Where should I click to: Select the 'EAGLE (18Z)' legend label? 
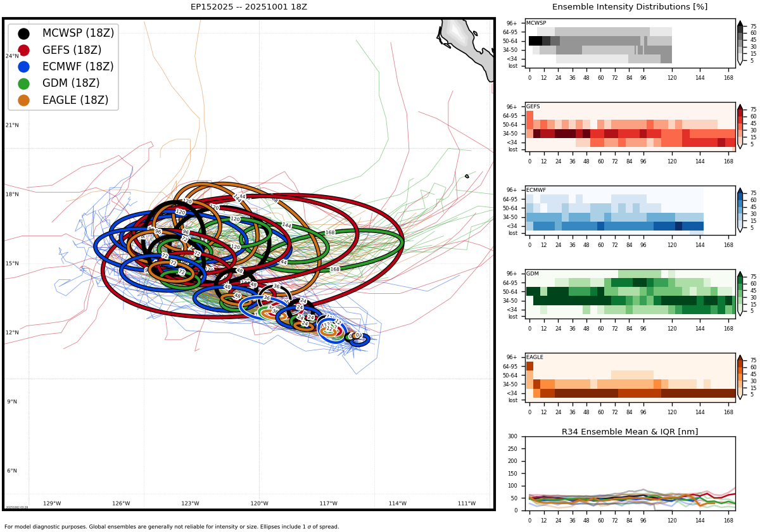[75, 100]
